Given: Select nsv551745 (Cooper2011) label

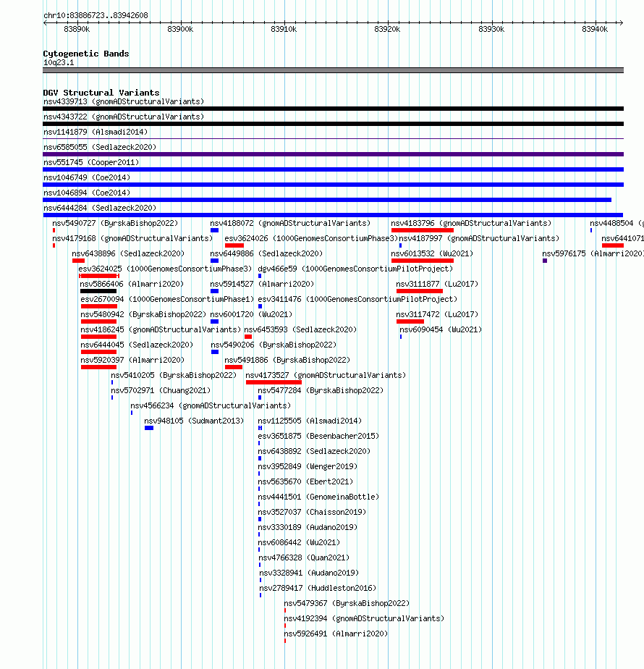Looking at the screenshot, I should point(91,163).
